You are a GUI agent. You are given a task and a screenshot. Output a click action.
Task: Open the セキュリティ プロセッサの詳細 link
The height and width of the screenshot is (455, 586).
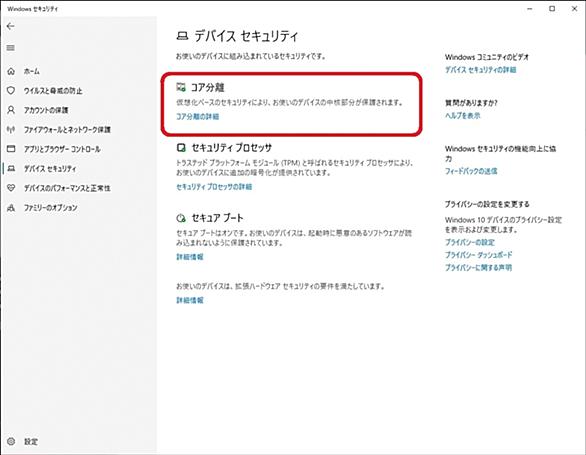214,187
